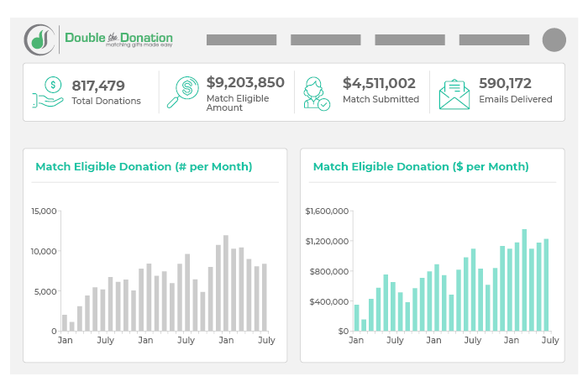Image resolution: width=588 pixels, height=392 pixels.
Task: Click the 817,479 Total Donations figure
Action: (x=98, y=85)
